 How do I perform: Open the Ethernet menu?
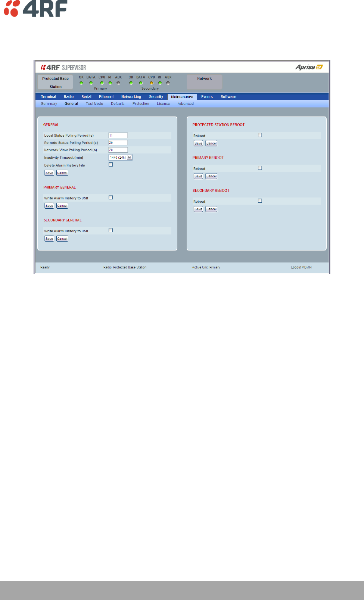106,97
